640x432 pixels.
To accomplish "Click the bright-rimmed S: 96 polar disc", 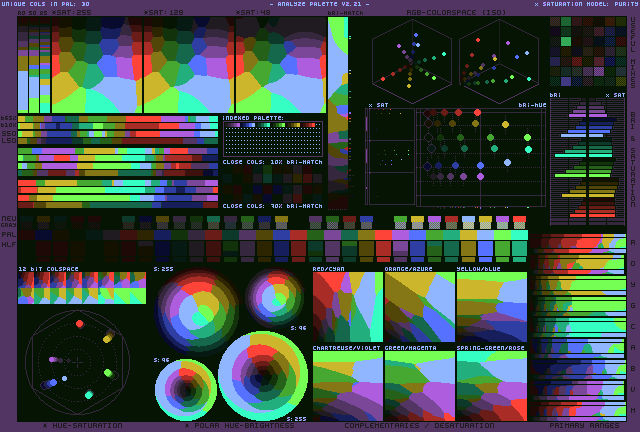I will (186, 390).
